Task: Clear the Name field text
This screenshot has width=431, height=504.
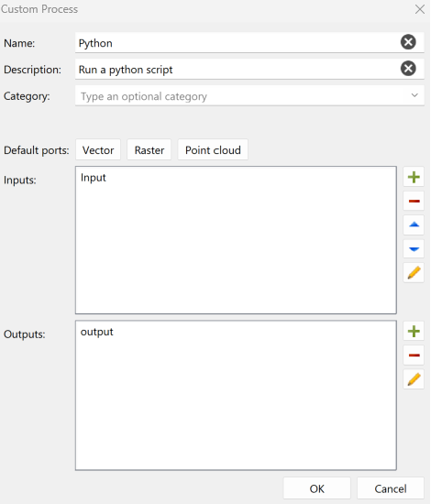Action: [408, 42]
